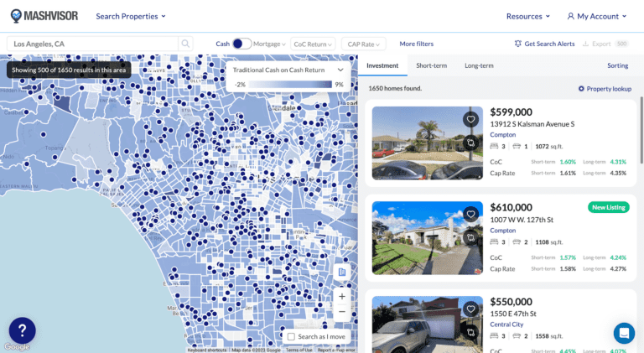Open the help question mark button
Image resolution: width=644 pixels, height=353 pixels.
point(22,330)
